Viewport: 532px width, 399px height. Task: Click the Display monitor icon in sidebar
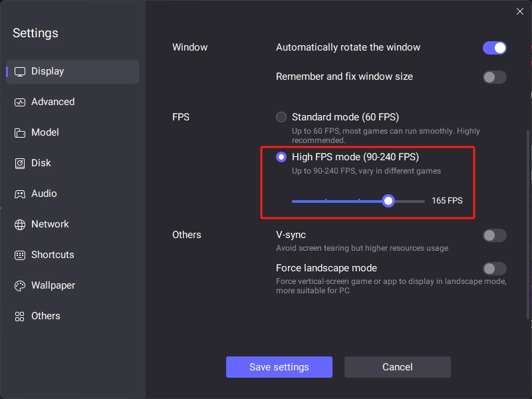[20, 72]
